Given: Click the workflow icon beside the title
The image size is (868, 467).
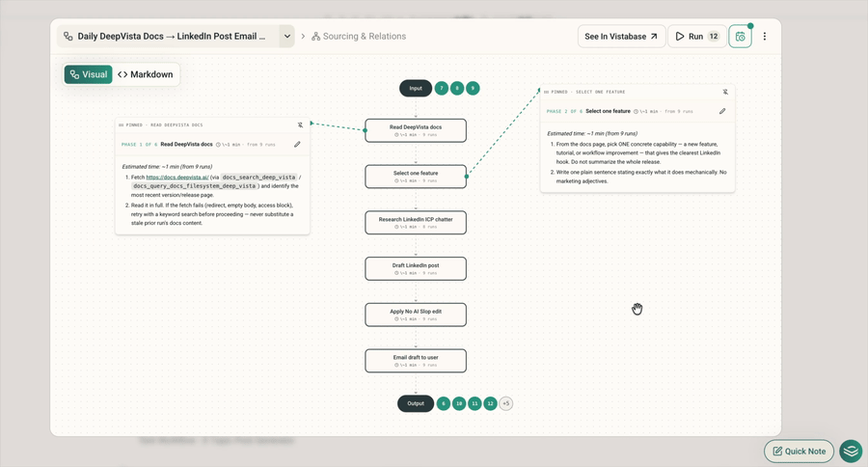Looking at the screenshot, I should pos(68,37).
